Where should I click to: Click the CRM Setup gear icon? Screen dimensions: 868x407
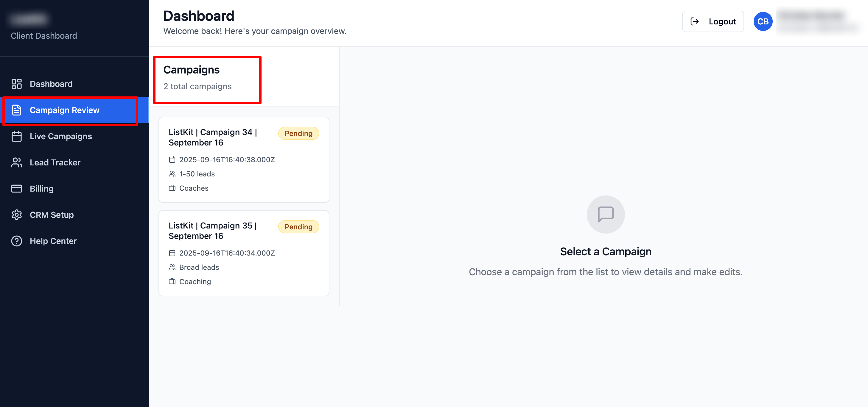coord(16,215)
